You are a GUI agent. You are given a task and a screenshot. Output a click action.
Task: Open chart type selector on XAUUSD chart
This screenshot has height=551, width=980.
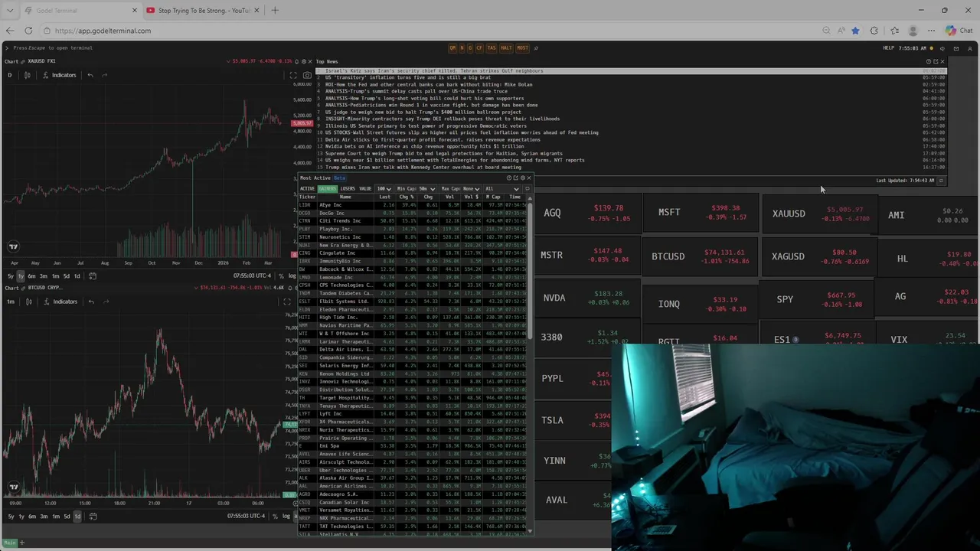[27, 75]
